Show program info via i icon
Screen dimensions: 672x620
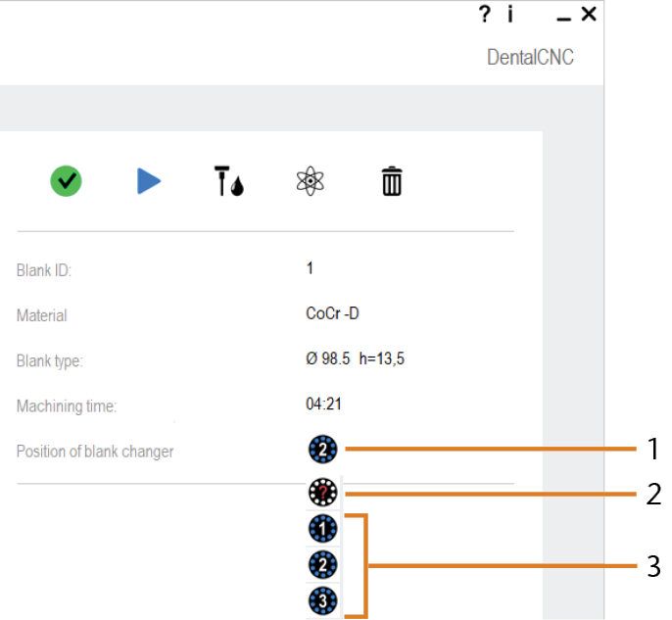click(510, 14)
